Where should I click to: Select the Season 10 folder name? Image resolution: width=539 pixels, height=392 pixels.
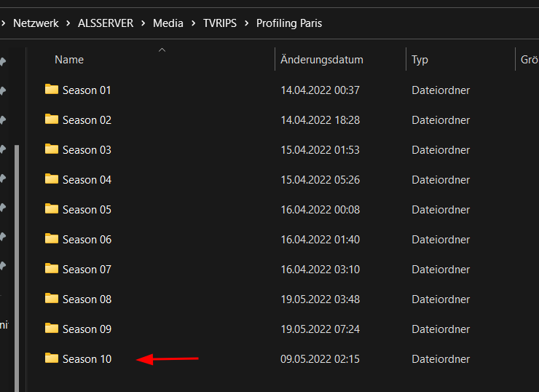[x=87, y=359]
